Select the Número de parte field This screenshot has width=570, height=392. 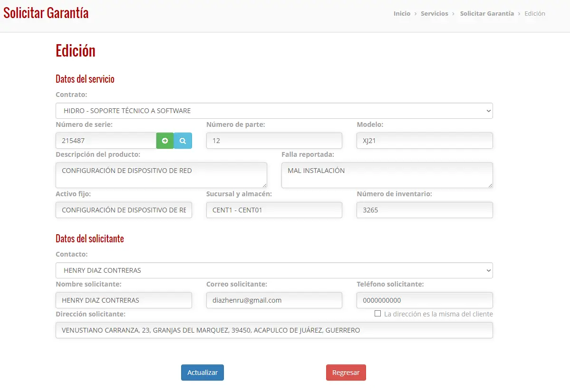click(274, 141)
